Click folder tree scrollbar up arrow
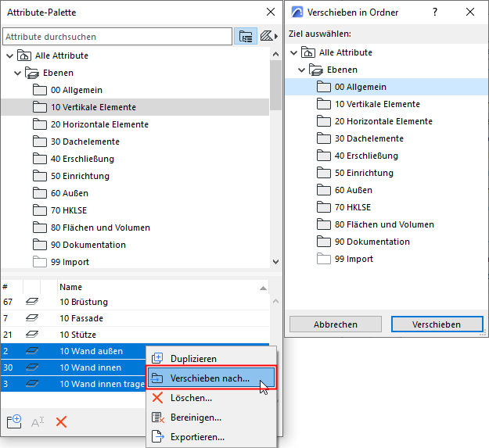489x448 pixels. tap(275, 54)
